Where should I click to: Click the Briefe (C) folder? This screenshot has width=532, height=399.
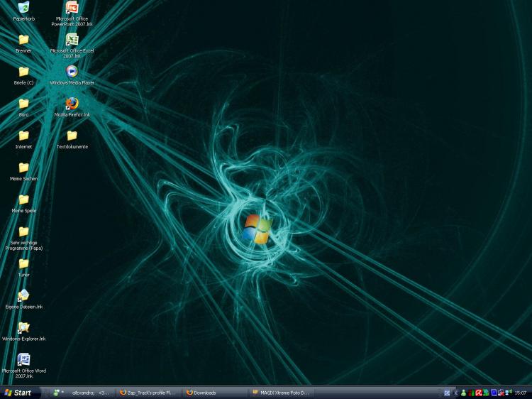pos(23,72)
